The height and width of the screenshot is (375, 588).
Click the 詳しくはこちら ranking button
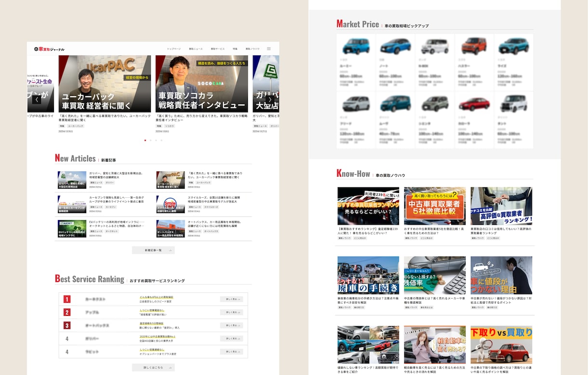153,367
